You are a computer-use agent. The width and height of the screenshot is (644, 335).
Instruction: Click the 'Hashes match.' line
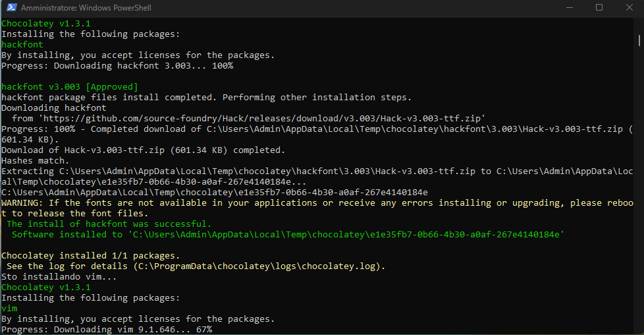(36, 161)
